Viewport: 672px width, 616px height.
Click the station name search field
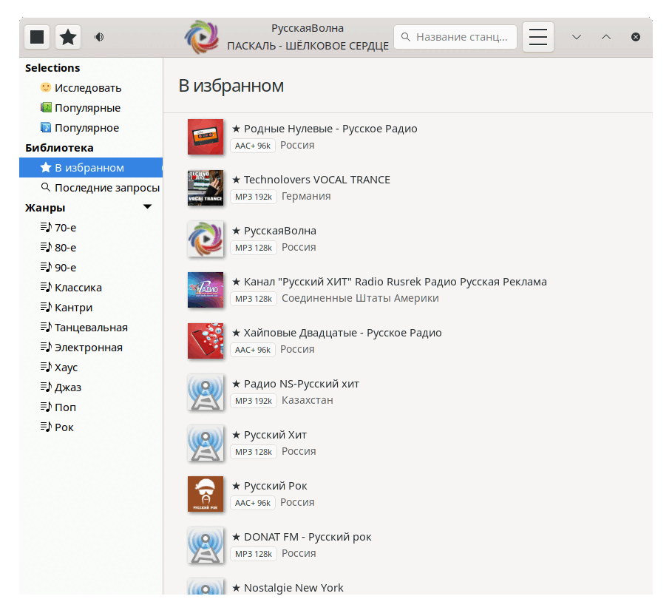tap(455, 37)
